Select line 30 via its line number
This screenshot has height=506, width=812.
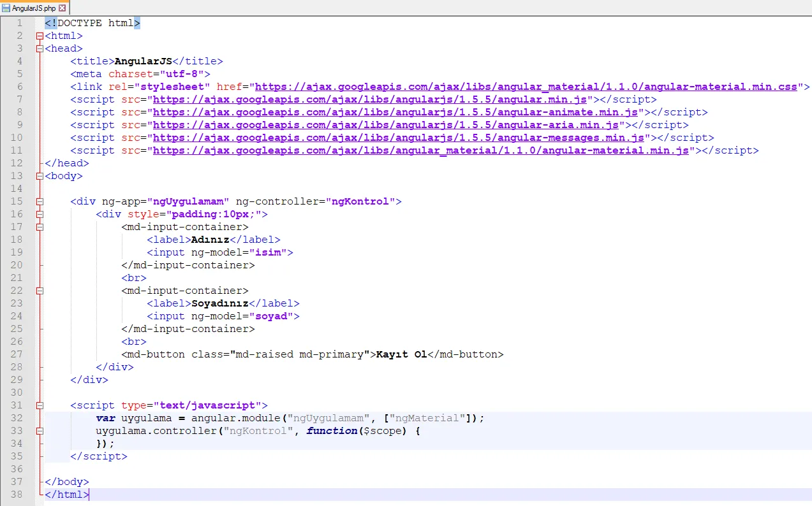point(17,393)
